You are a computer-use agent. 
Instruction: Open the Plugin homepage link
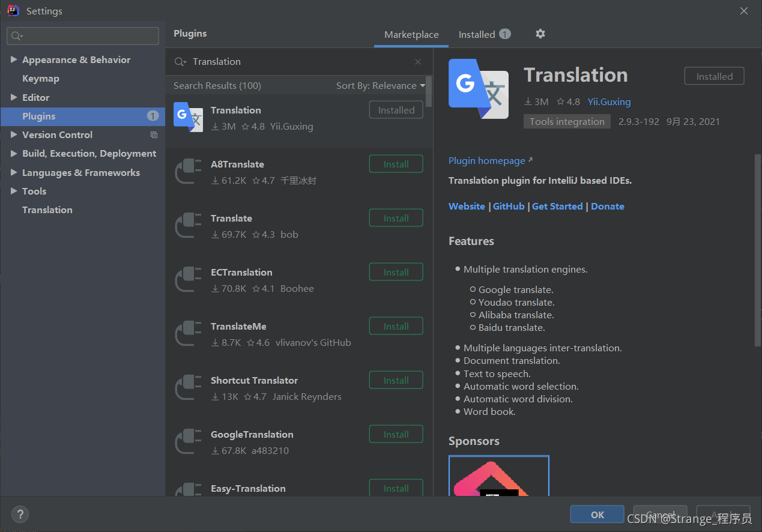point(491,161)
